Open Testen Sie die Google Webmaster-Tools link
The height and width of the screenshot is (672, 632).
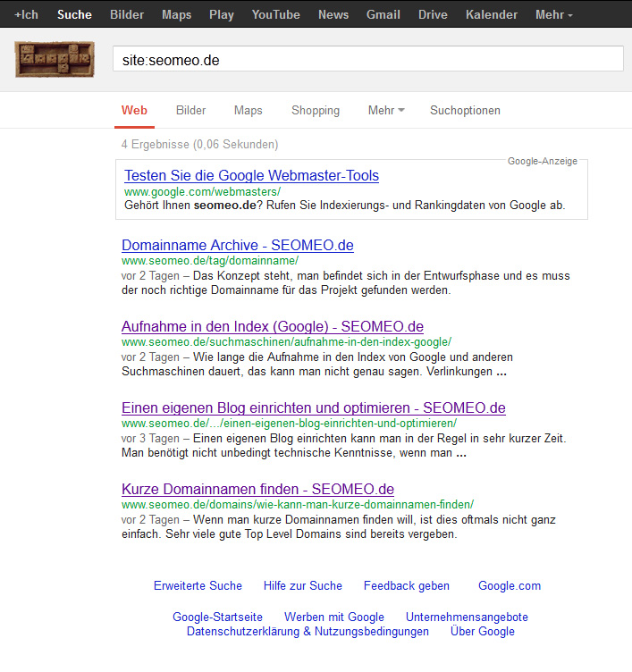click(252, 176)
